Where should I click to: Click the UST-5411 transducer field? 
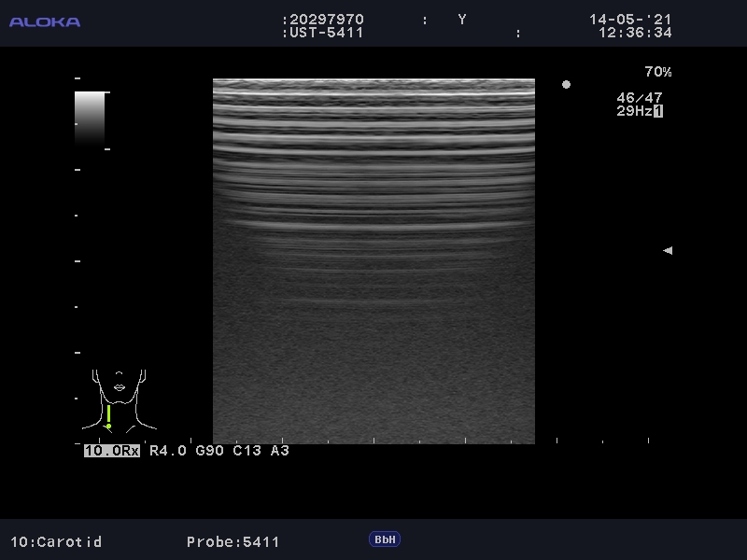point(326,33)
